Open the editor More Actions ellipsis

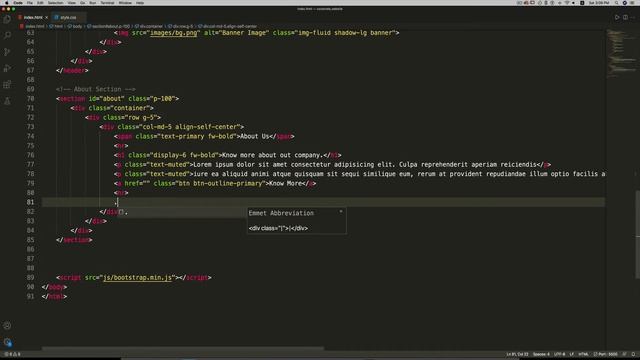(633, 18)
